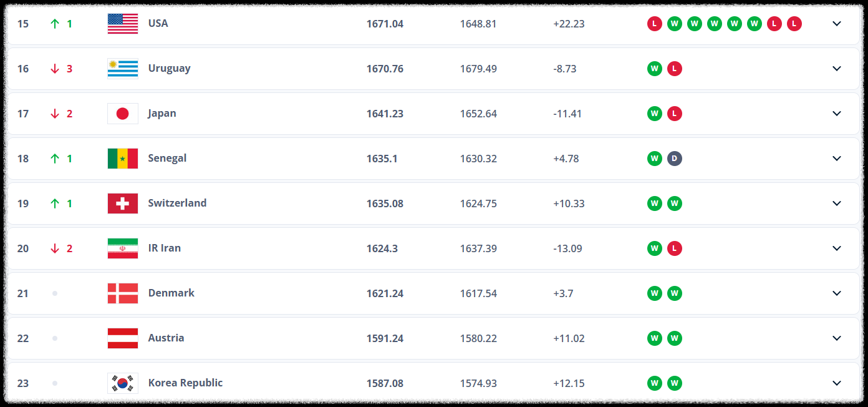Expand the Senegal row chevron
Image resolution: width=868 pixels, height=407 pixels.
837,159
